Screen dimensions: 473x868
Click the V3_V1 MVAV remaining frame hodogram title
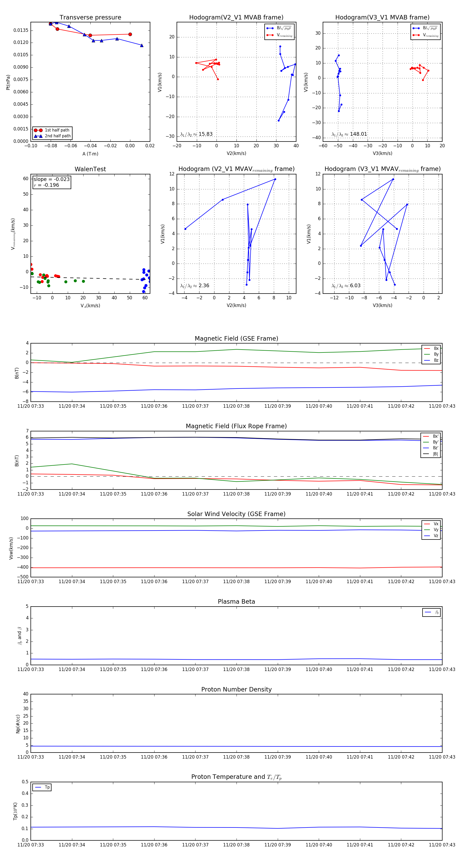(382, 169)
